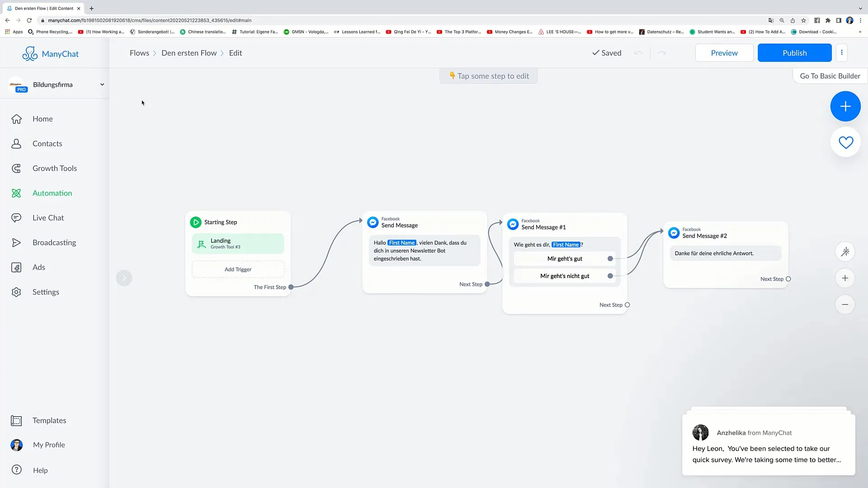The height and width of the screenshot is (488, 868).
Task: Click the browser back arrow
Action: (x=7, y=20)
